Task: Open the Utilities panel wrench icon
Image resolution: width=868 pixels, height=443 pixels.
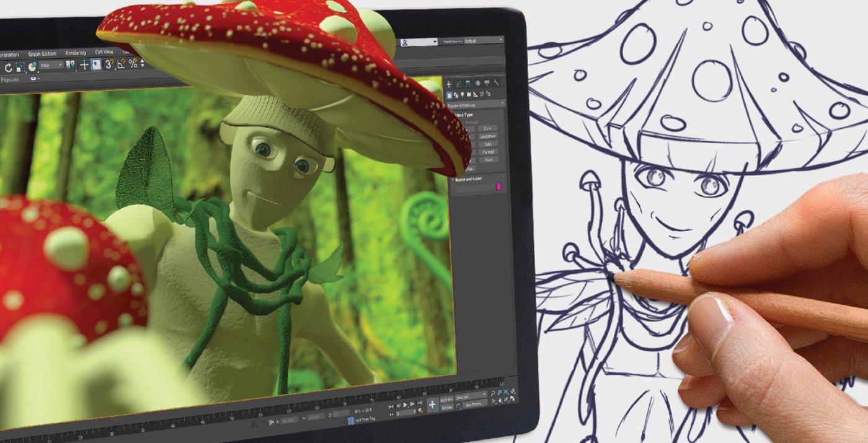Action: (497, 83)
